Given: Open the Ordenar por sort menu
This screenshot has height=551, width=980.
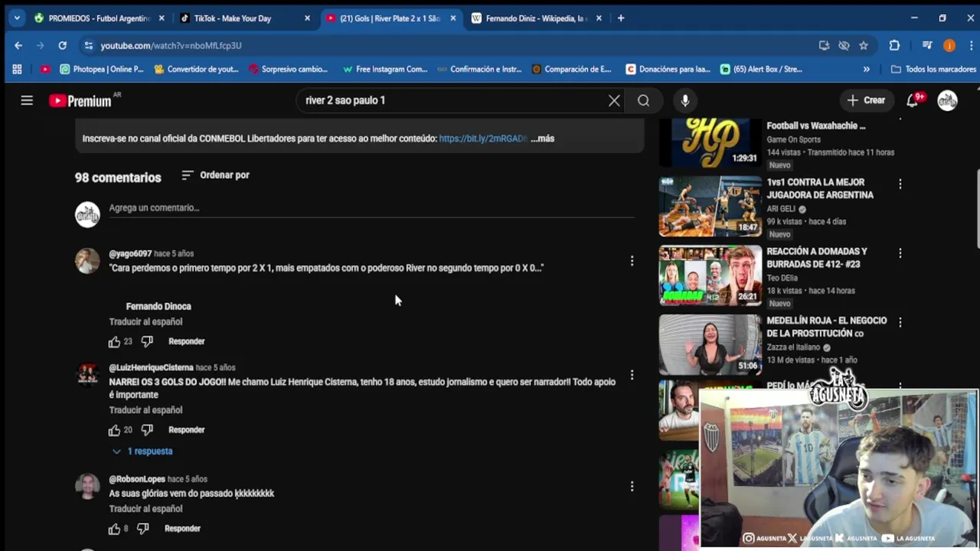Looking at the screenshot, I should click(x=215, y=175).
